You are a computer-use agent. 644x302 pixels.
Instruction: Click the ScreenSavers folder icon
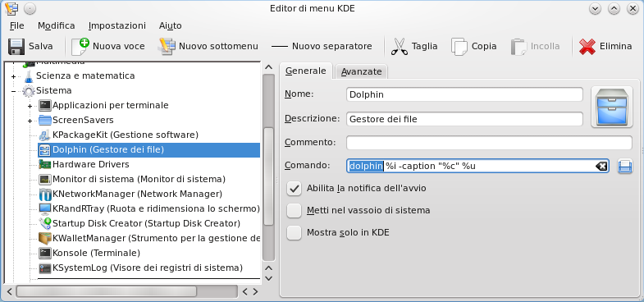tap(45, 121)
